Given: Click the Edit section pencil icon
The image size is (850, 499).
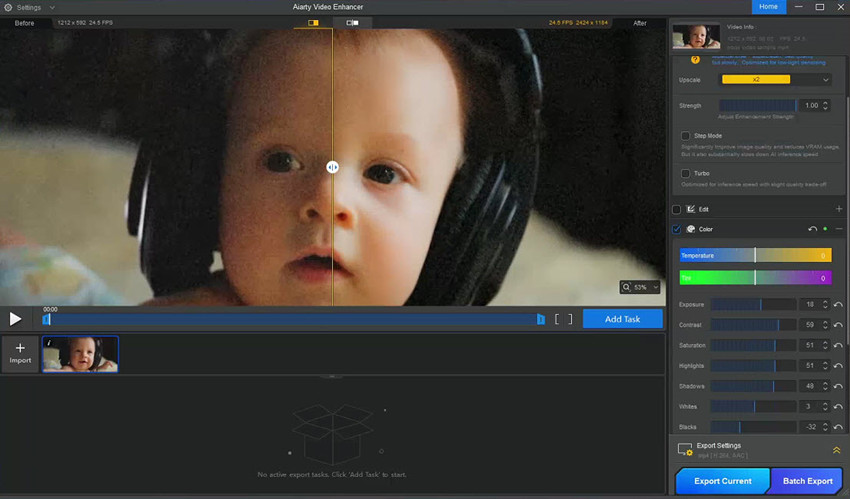Looking at the screenshot, I should point(691,209).
